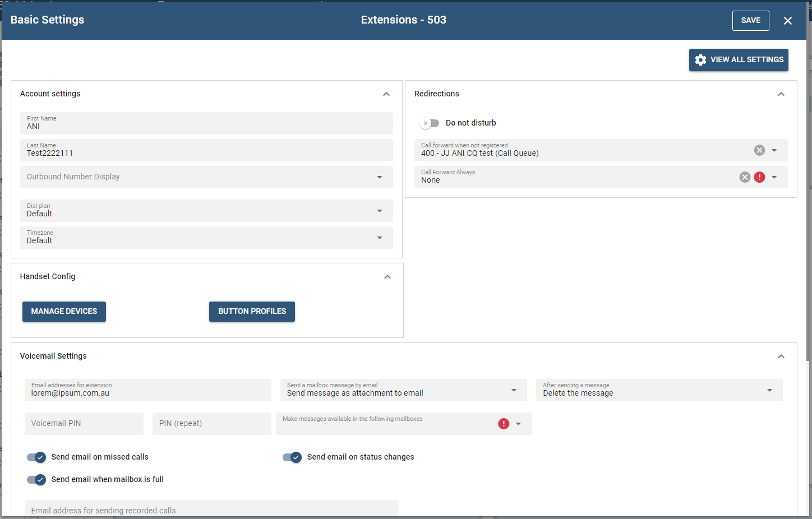The image size is (812, 519).
Task: Collapse the Handset Config section
Action: coord(387,277)
